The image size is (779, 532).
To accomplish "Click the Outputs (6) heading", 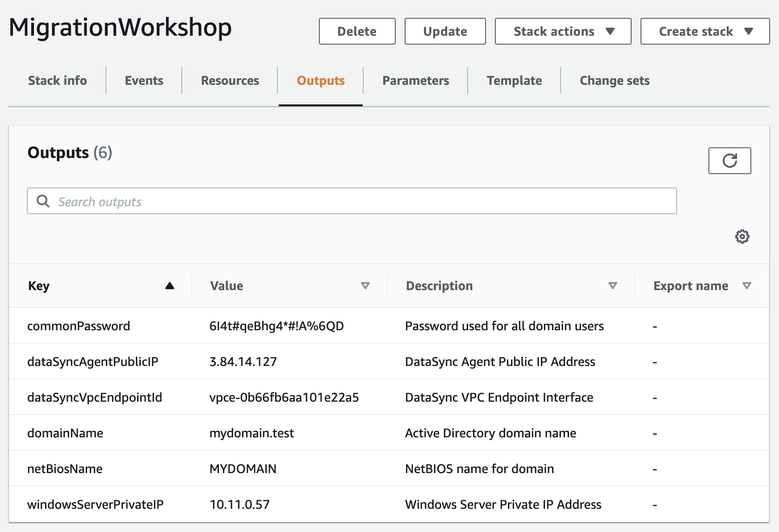I will [x=70, y=153].
